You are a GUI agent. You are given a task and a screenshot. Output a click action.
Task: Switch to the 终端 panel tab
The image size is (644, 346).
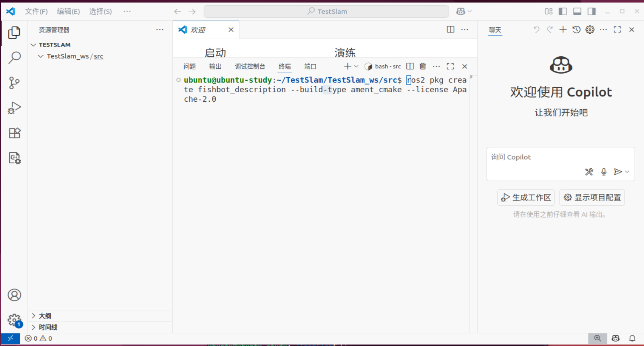pos(285,67)
